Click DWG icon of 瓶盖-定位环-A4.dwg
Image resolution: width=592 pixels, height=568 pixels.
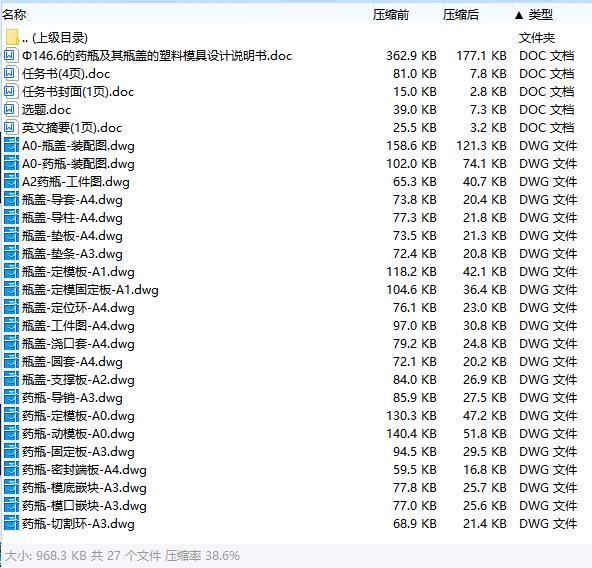pyautogui.click(x=11, y=308)
